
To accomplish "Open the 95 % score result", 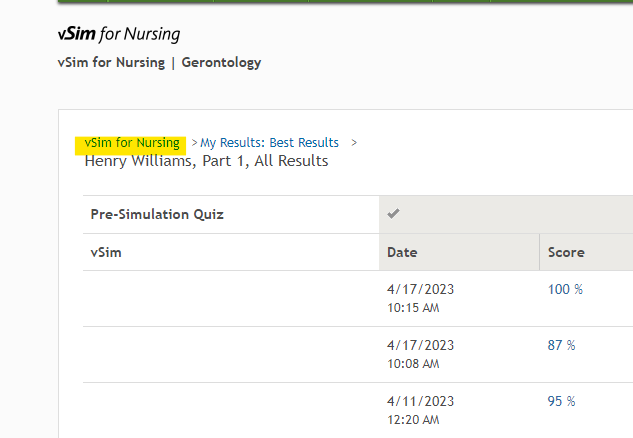I will point(561,401).
